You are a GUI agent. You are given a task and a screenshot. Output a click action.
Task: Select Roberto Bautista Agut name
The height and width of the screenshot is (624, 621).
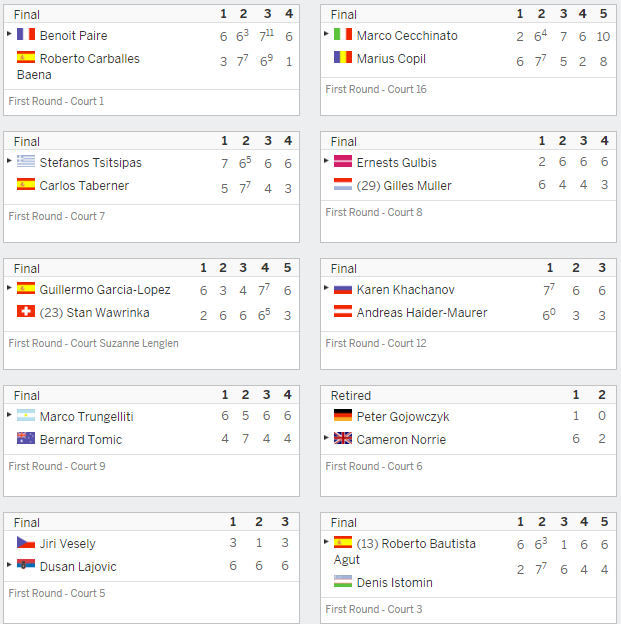click(405, 552)
